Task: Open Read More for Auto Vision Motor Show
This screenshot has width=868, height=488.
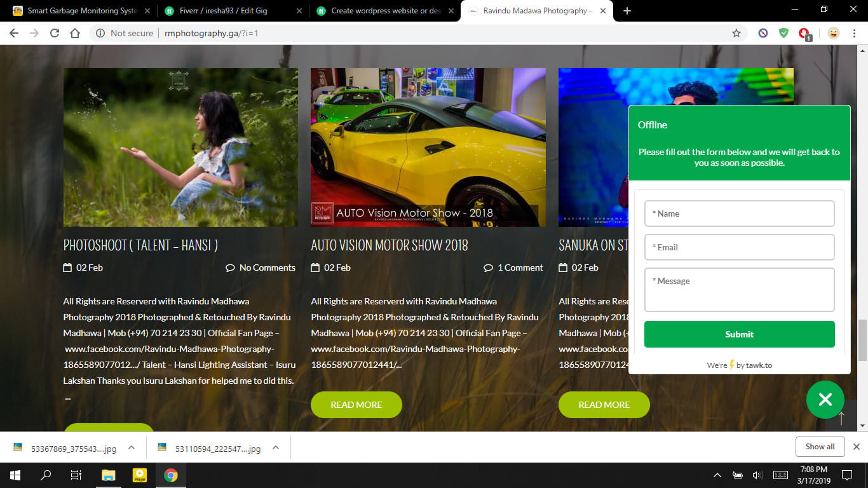Action: click(356, 405)
